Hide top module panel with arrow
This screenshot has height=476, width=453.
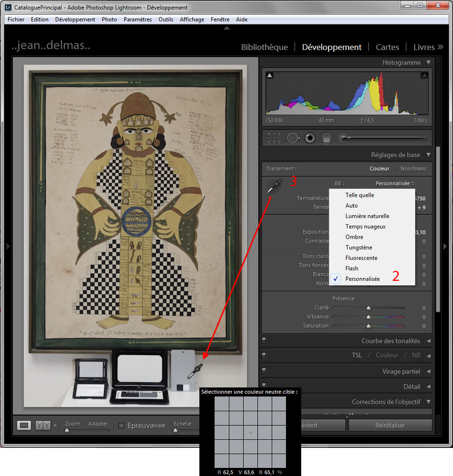click(x=226, y=28)
